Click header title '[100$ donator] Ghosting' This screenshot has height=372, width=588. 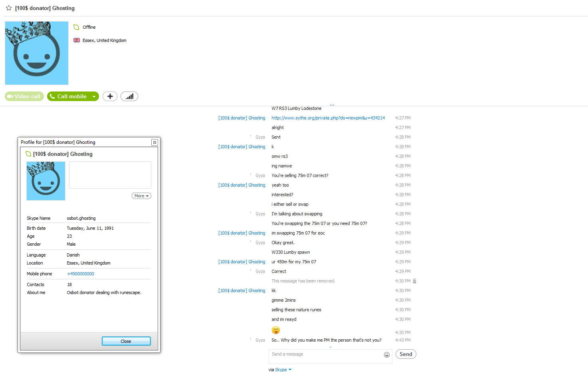pos(45,8)
